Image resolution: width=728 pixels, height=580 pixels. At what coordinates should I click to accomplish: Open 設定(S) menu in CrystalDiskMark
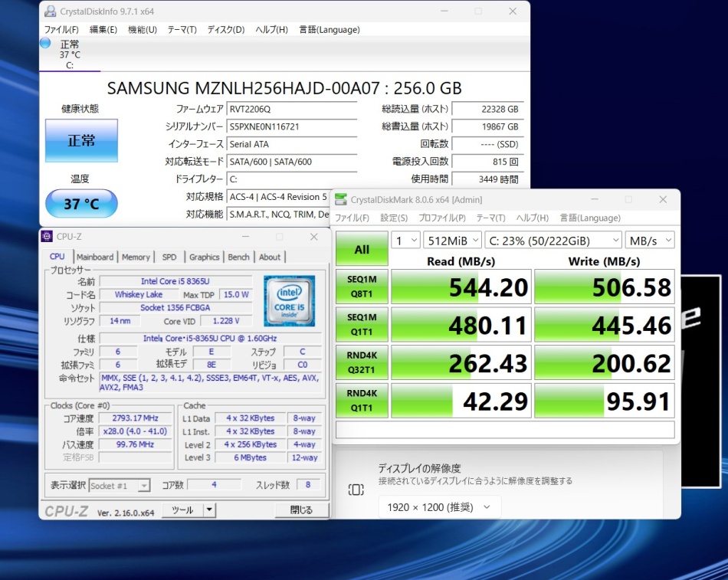tap(394, 218)
